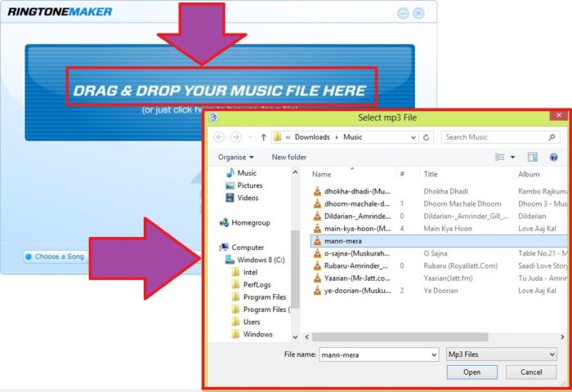
Task: Select VLC icon of Rubaru-Amrinder file
Action: click(x=317, y=265)
